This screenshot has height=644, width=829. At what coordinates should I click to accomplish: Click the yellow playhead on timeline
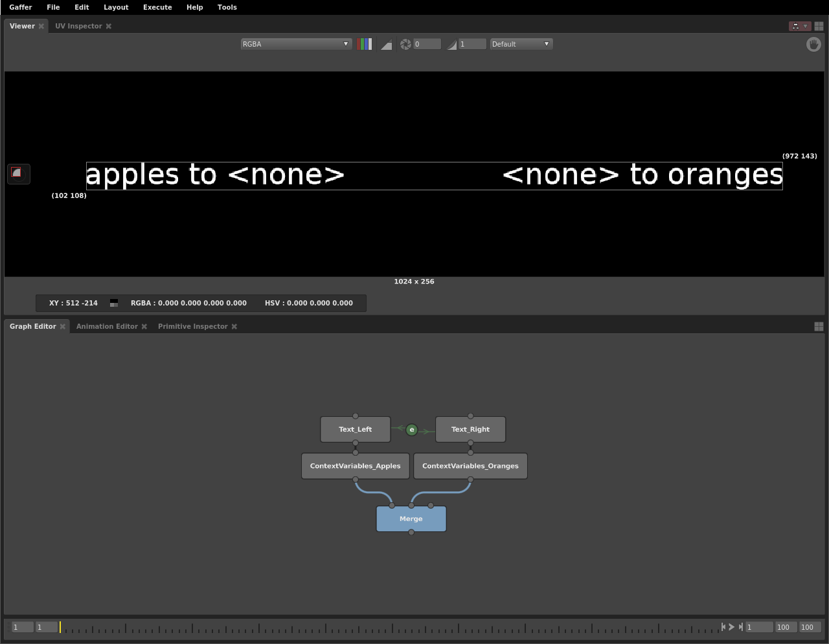point(60,627)
